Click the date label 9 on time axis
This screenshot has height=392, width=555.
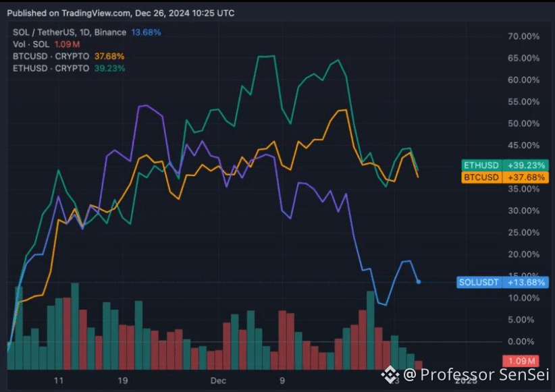tap(282, 381)
